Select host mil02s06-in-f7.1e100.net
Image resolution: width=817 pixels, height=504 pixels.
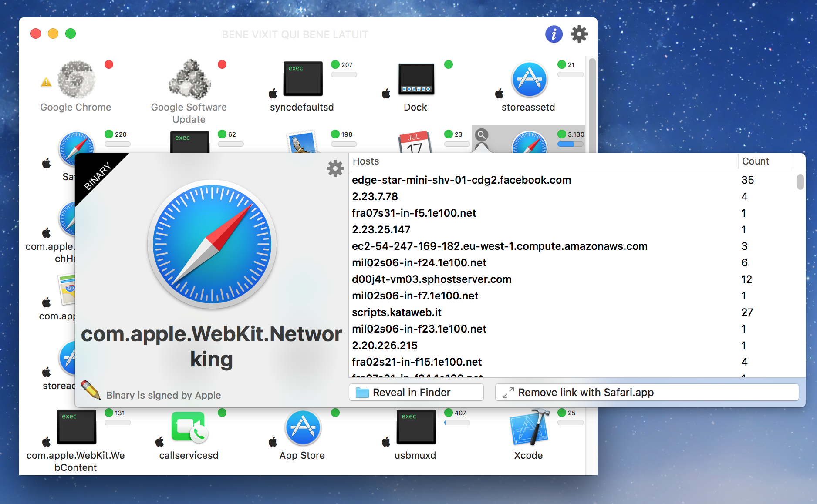tap(573, 296)
